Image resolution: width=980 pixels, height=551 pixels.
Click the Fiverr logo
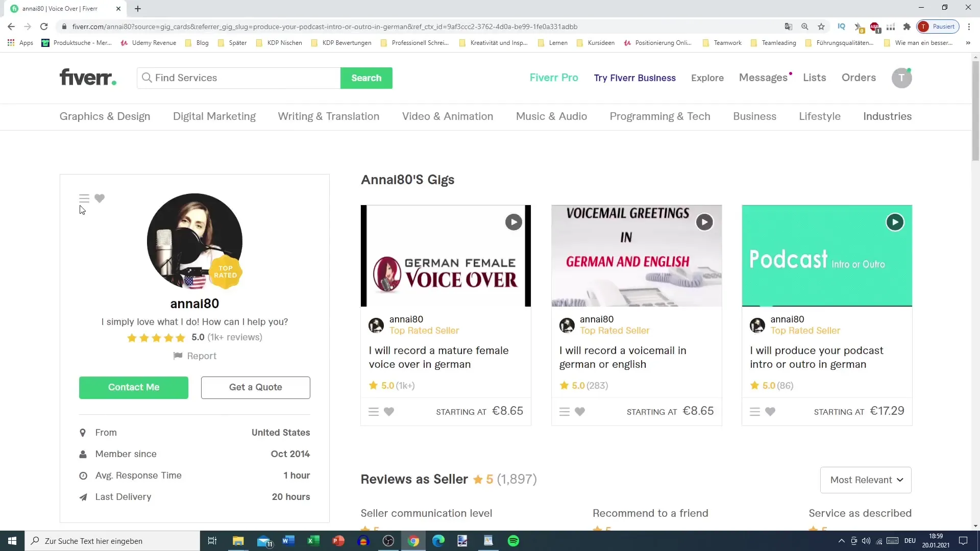coord(88,78)
